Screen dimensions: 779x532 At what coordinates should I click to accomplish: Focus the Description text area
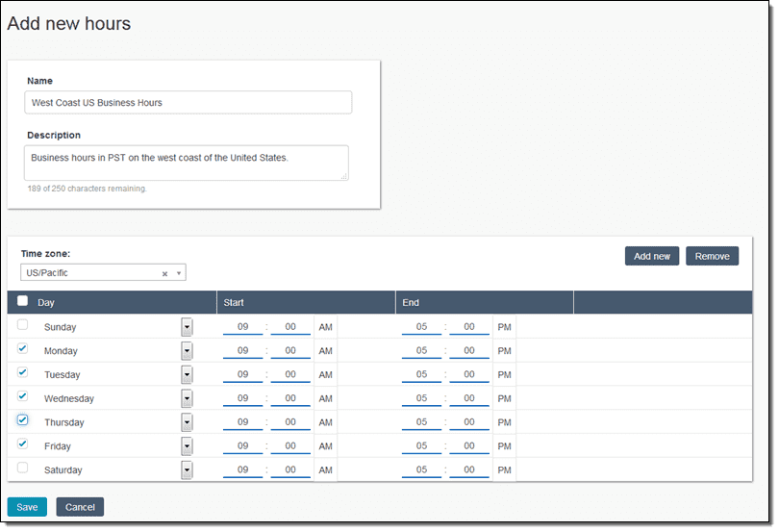coord(186,163)
